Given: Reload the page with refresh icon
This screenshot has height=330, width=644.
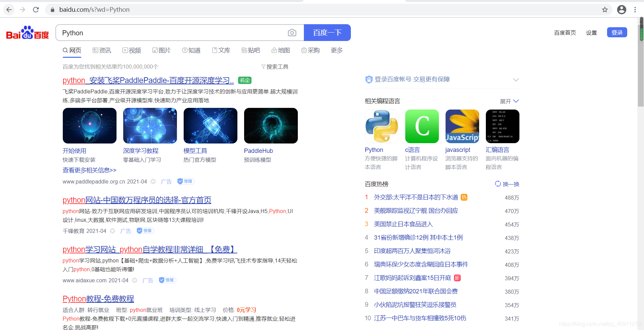Looking at the screenshot, I should click(36, 10).
